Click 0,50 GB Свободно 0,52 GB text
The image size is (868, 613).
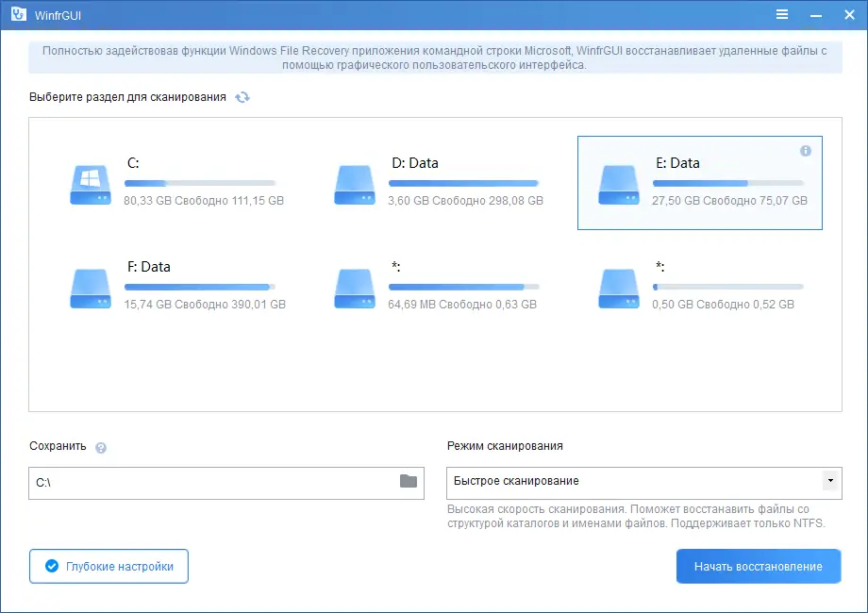tap(723, 305)
